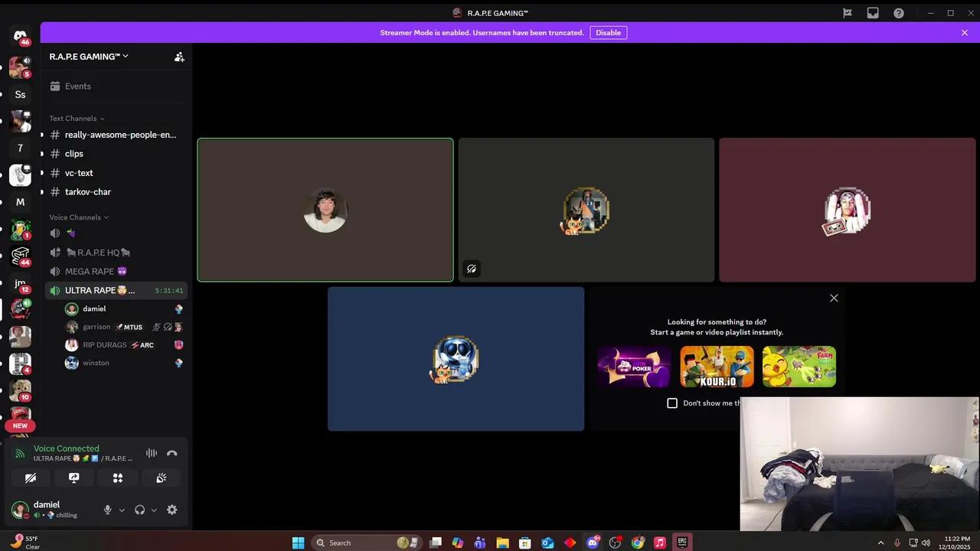Select the clips text channel
Viewport: 980px width, 551px height.
coord(73,153)
